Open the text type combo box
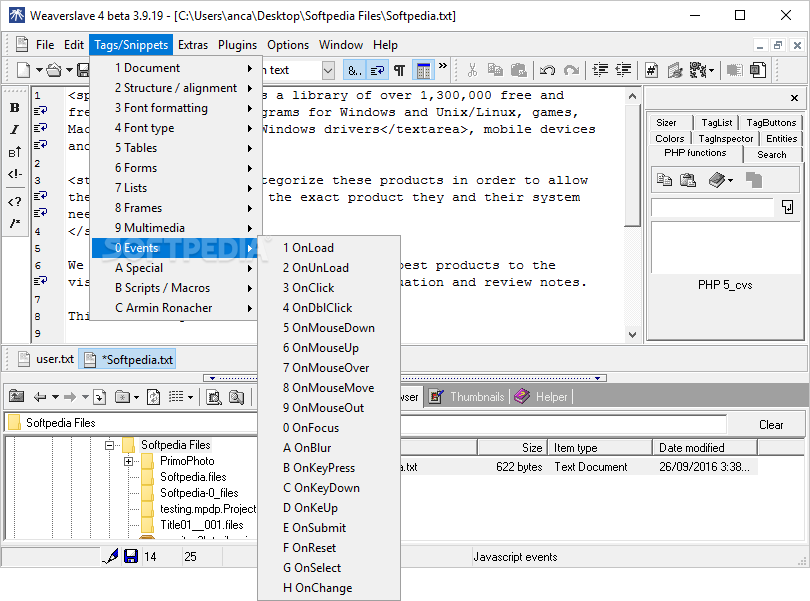Viewport: 810px width, 601px height. (x=328, y=70)
